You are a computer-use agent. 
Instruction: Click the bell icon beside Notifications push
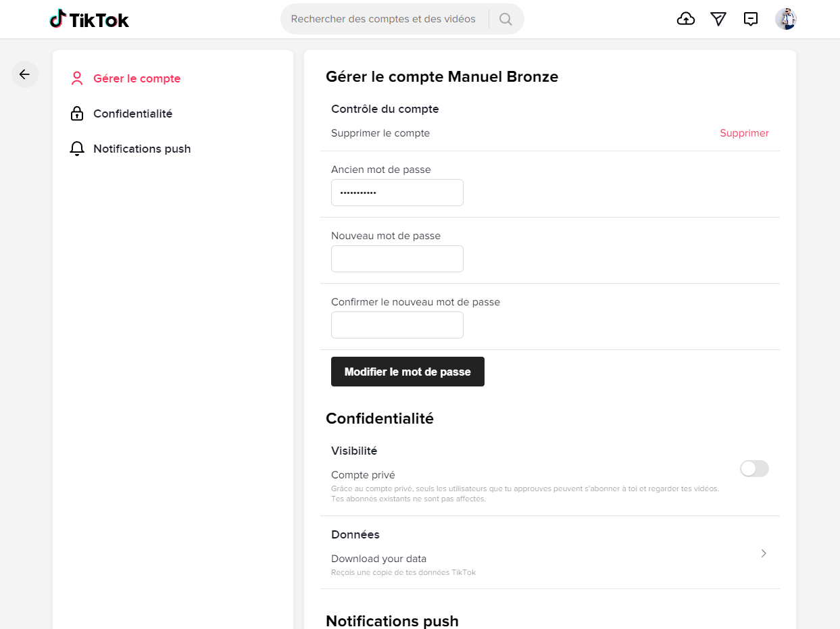coord(76,149)
